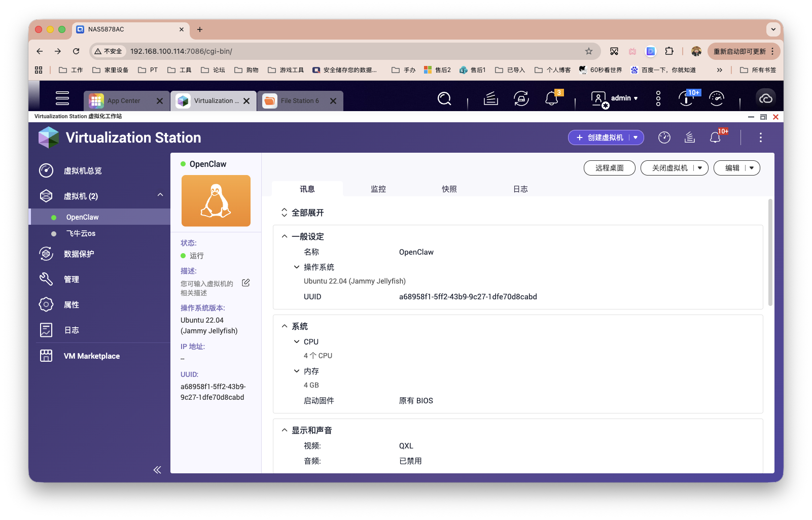Click the 远程桌面 button
The height and width of the screenshot is (520, 812).
coord(609,168)
